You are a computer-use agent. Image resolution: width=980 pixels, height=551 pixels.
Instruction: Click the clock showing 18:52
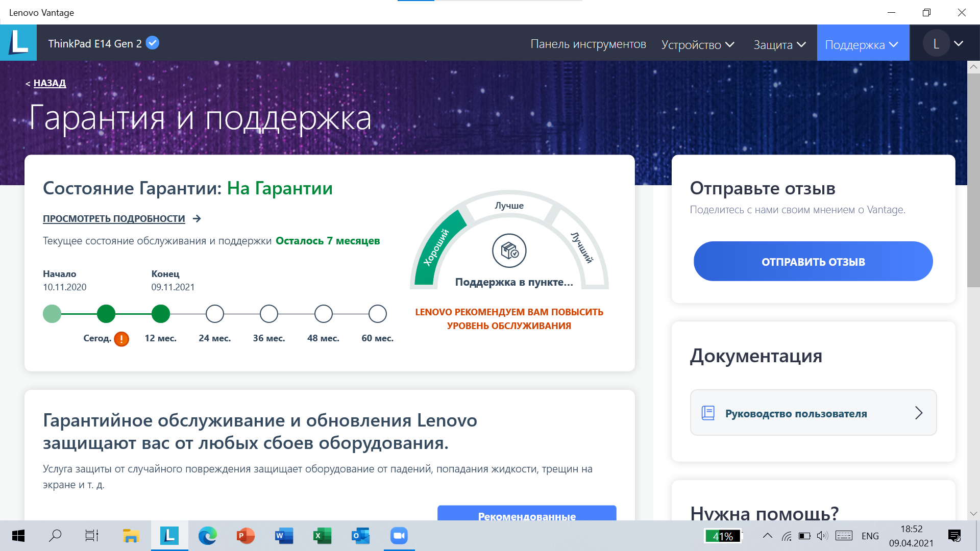point(911,529)
